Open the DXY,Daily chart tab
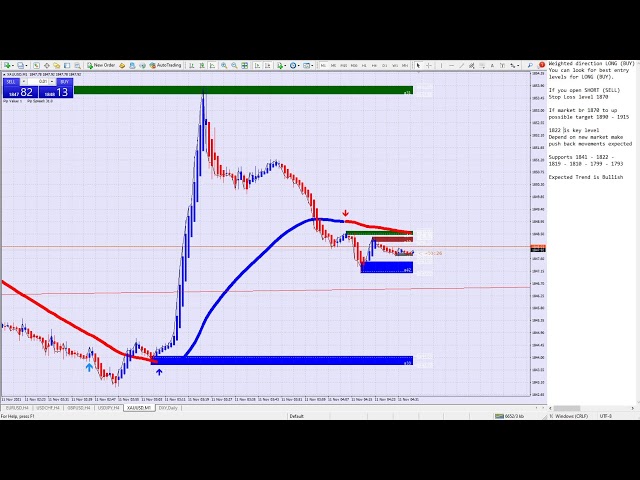 point(167,408)
